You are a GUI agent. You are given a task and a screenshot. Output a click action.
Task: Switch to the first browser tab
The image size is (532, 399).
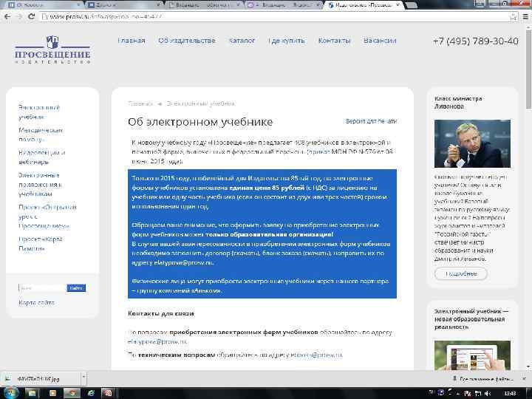(44, 4)
